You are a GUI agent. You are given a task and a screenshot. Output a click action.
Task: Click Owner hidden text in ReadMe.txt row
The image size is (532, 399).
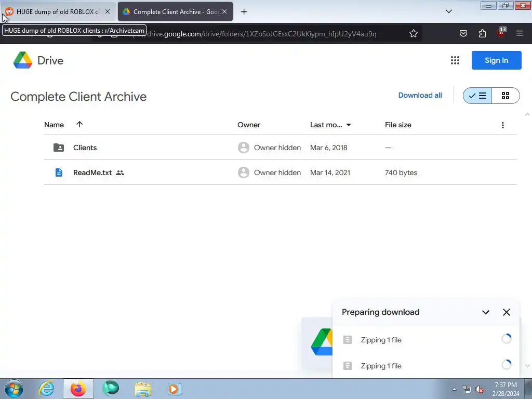277,172
